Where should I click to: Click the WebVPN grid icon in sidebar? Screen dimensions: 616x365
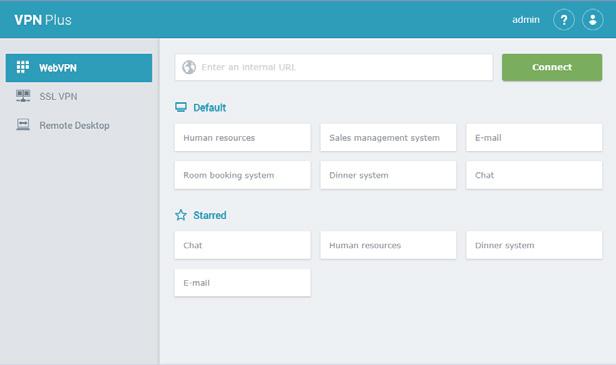pos(23,67)
